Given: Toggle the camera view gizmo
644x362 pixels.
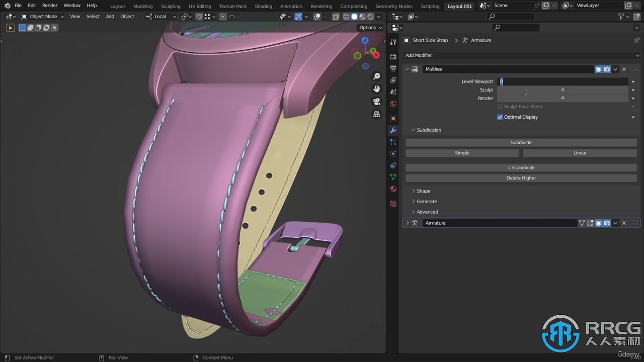Looking at the screenshot, I should click(376, 102).
